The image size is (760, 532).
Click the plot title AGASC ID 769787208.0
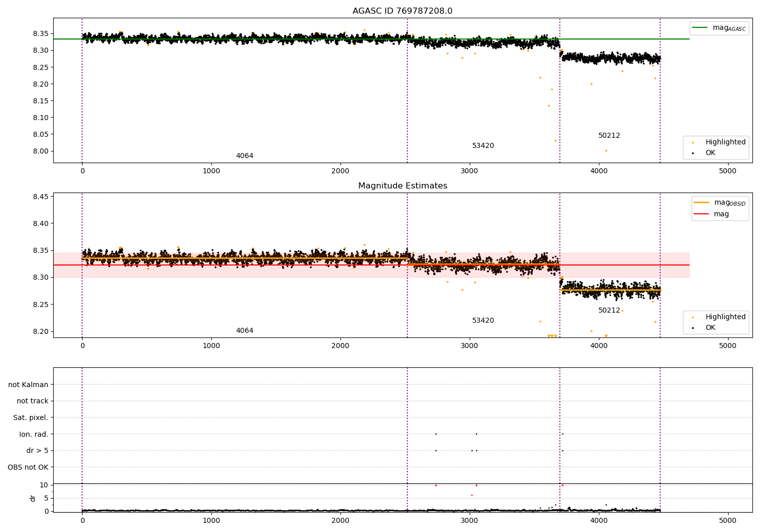[402, 11]
